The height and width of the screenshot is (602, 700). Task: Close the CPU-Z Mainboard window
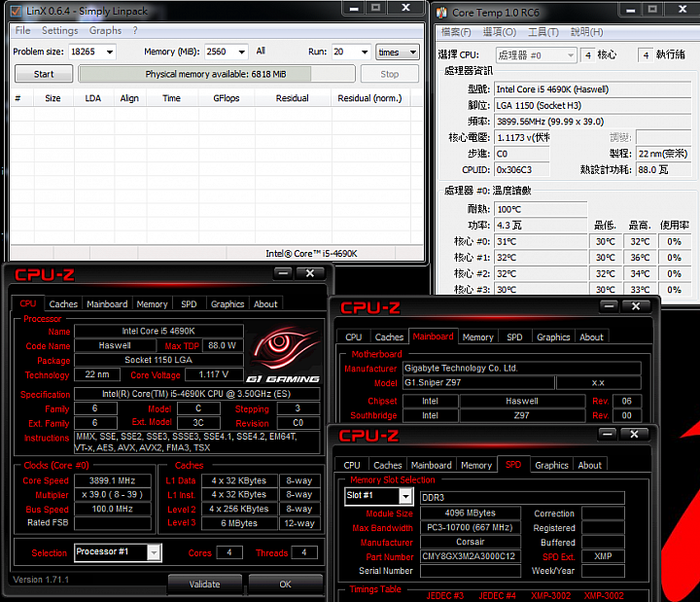[x=636, y=306]
